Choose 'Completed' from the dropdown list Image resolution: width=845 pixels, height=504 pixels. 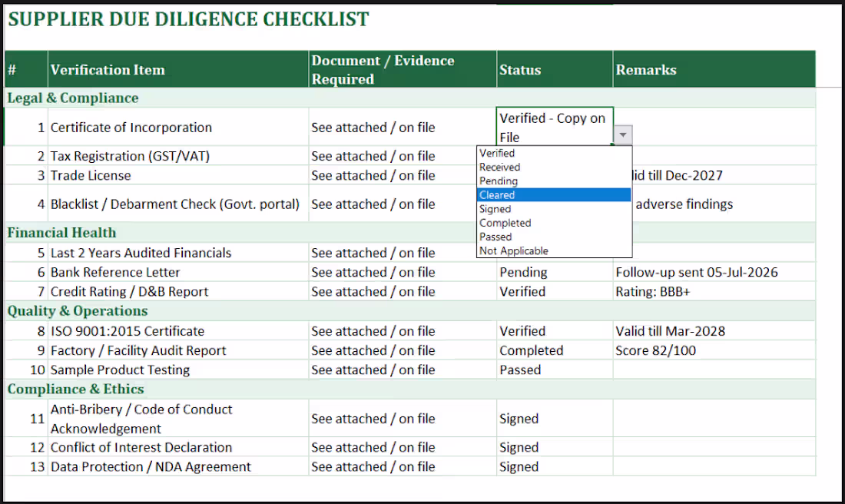(554, 223)
